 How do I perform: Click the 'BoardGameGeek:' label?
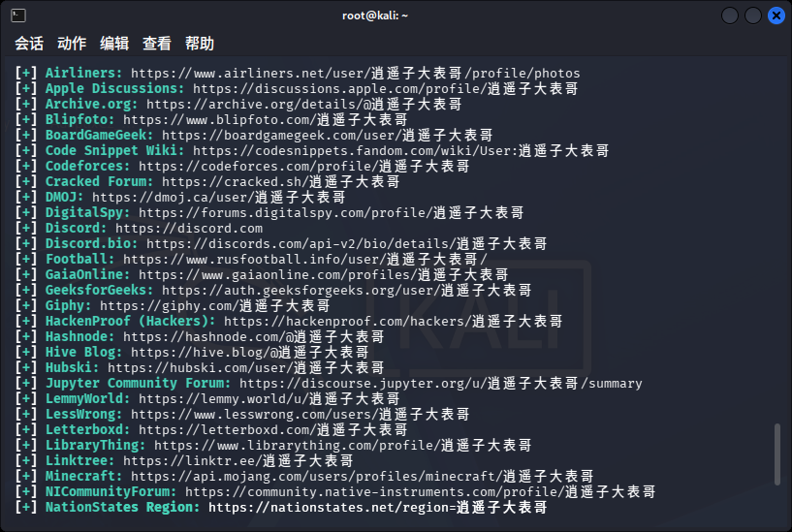100,136
